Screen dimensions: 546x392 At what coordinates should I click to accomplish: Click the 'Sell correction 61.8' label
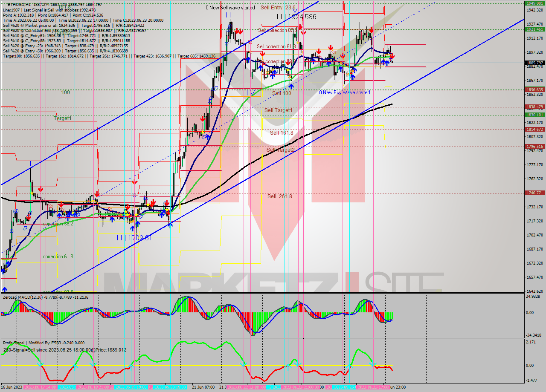[x=276, y=46]
